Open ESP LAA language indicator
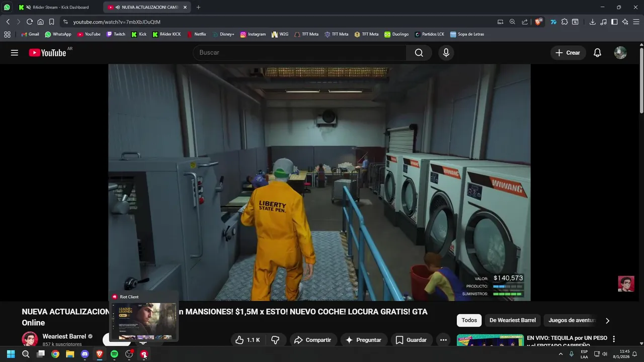 click(584, 354)
